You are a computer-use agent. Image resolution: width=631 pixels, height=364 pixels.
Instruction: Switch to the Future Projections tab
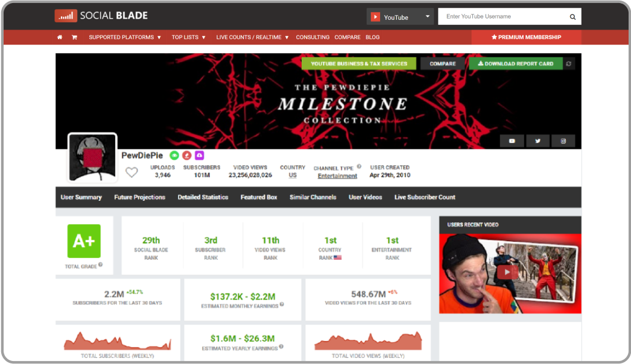click(x=139, y=197)
